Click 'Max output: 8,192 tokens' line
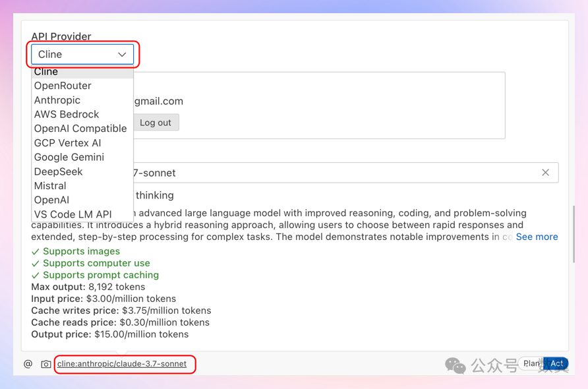Viewport: 588px width, 389px height. tap(88, 287)
